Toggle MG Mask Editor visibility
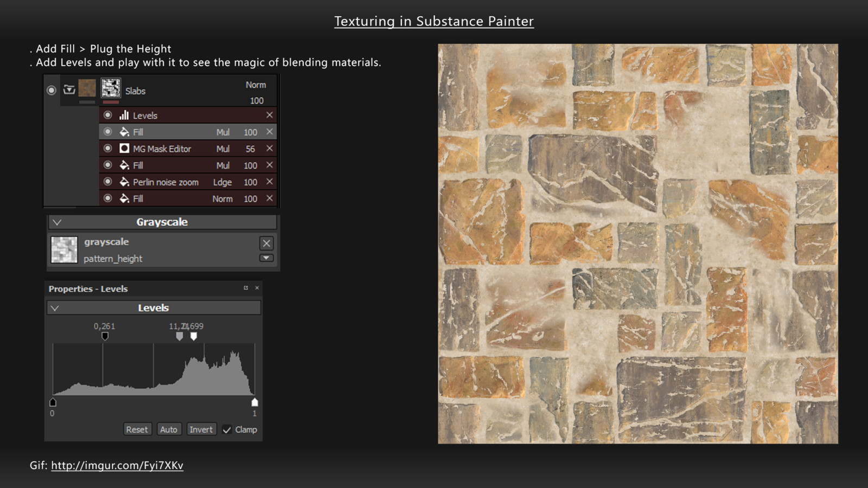 (x=107, y=148)
